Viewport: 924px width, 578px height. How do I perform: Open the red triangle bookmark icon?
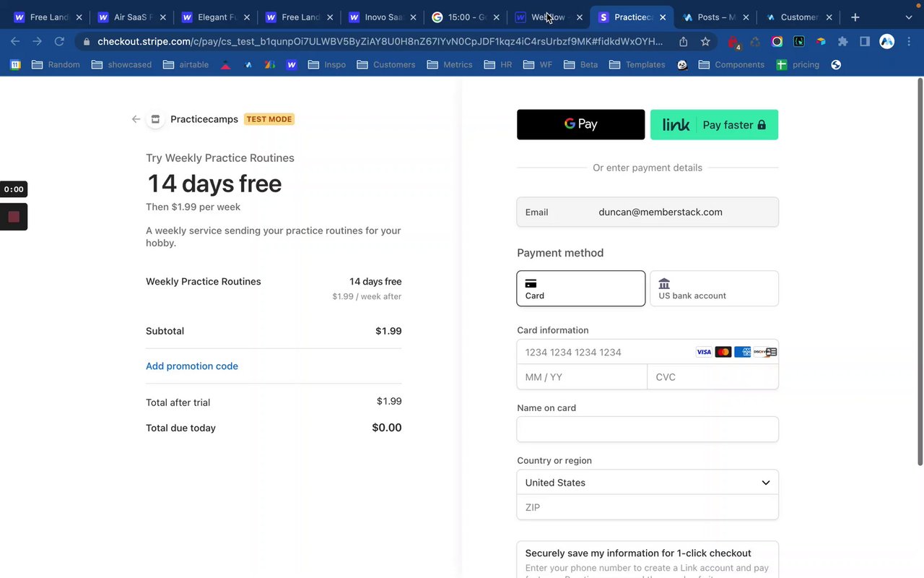[x=226, y=64]
